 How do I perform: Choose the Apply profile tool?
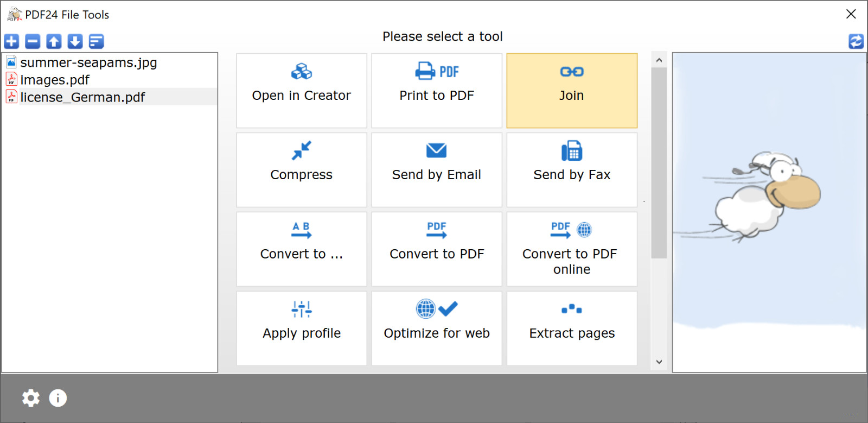302,329
